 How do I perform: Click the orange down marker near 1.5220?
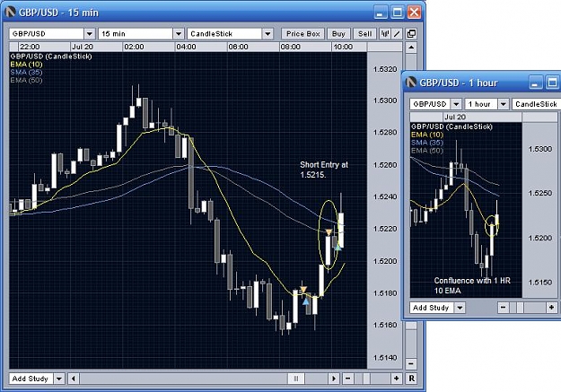tap(329, 232)
